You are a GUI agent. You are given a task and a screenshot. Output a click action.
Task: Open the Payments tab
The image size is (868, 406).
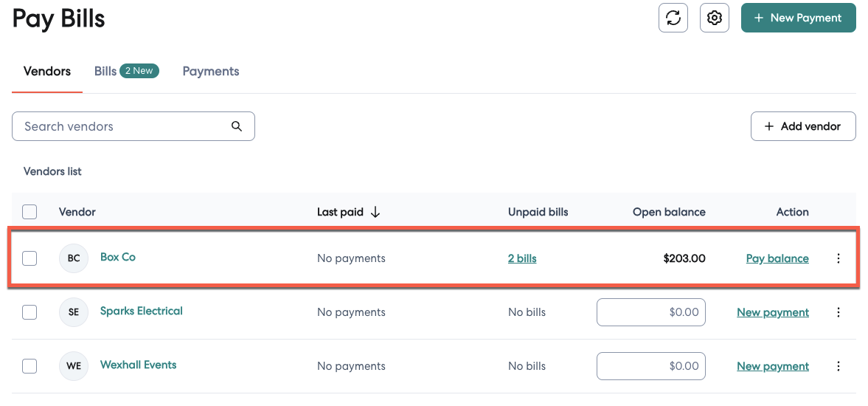point(211,71)
